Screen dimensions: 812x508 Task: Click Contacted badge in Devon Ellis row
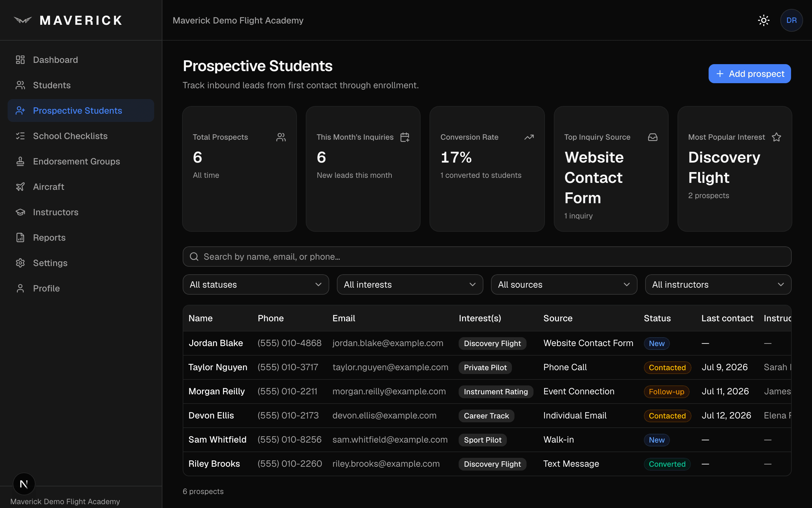667,416
